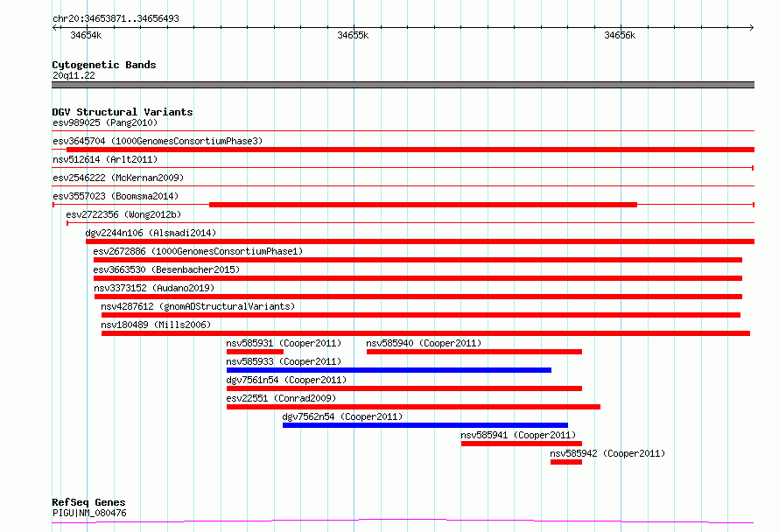Open the esv2546222 (McKernan2009) variant label
This screenshot has width=779, height=532.
click(x=118, y=178)
